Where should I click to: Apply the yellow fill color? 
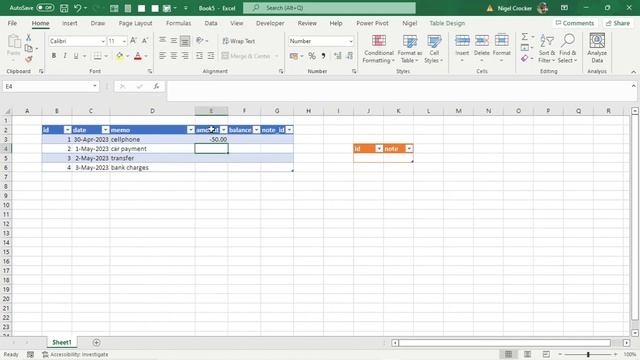[x=120, y=56]
